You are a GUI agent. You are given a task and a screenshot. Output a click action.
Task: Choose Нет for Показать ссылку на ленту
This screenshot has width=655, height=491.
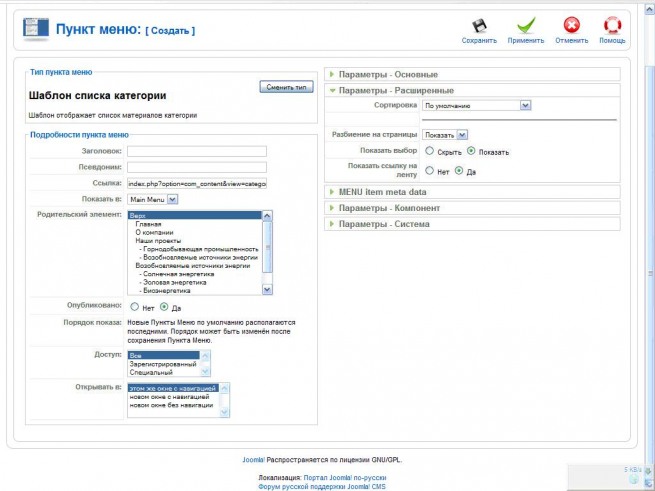pos(429,170)
